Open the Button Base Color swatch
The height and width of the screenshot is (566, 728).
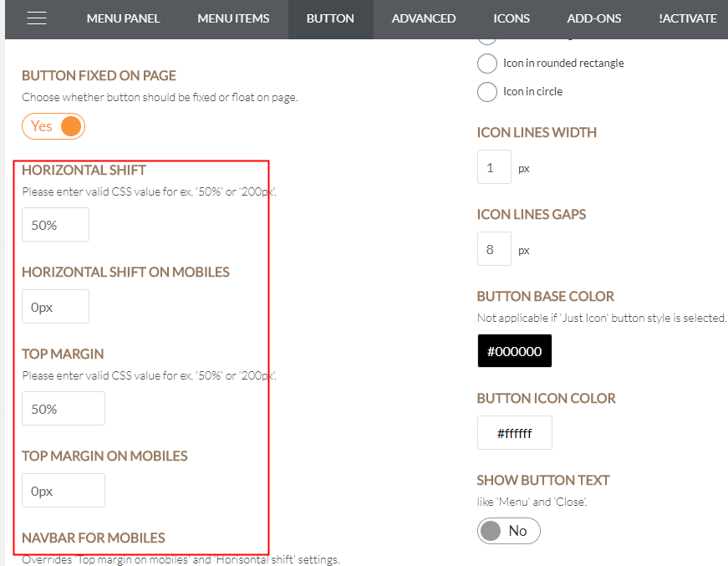coord(514,351)
